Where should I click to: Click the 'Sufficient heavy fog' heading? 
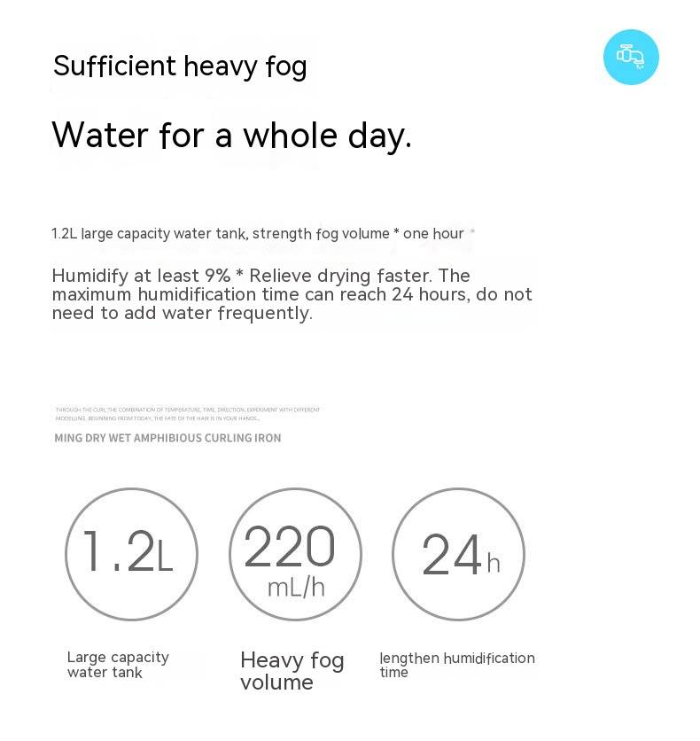pyautogui.click(x=180, y=66)
